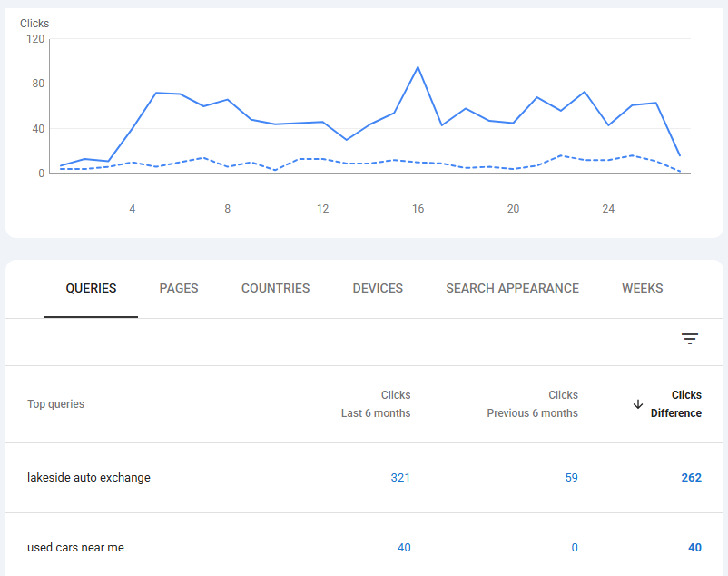Viewport: 728px width, 576px height.
Task: Click the 59 previous clicks value
Action: [572, 478]
